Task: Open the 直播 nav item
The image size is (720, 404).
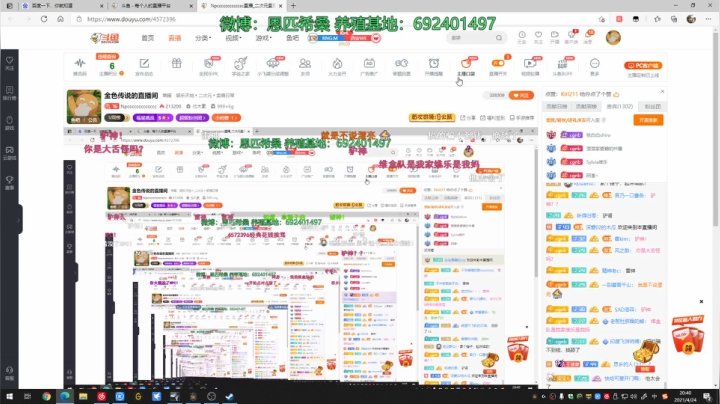Action: click(174, 38)
